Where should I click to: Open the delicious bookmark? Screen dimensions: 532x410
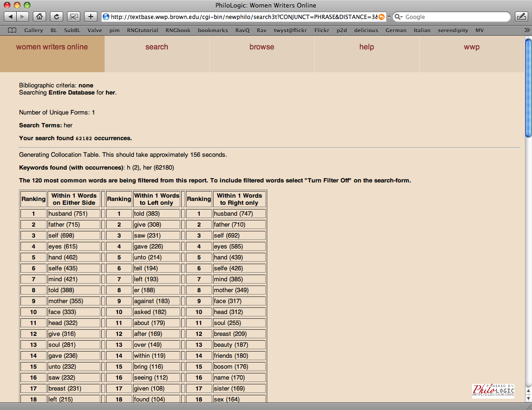click(366, 30)
